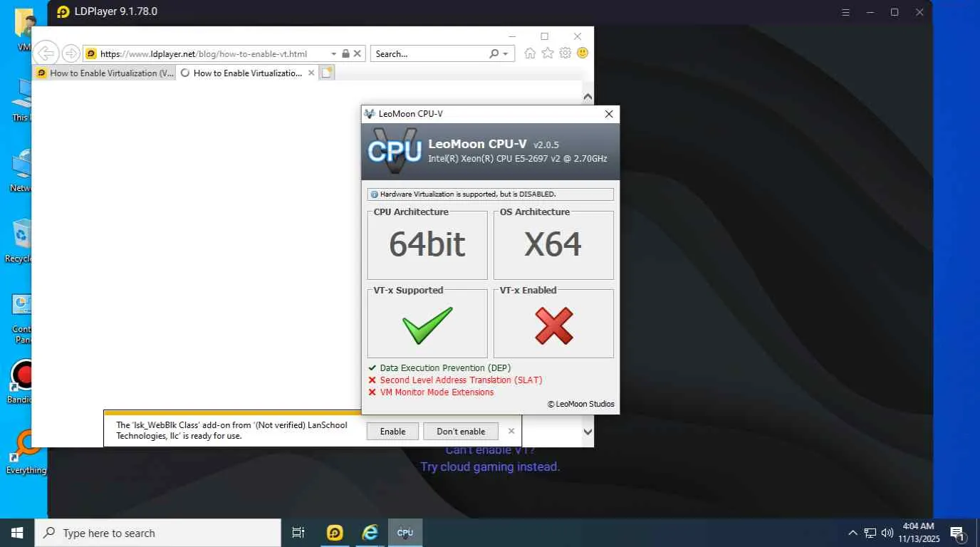Viewport: 980px width, 547px height.
Task: Switch to LDPlayer from the taskbar
Action: pyautogui.click(x=335, y=533)
